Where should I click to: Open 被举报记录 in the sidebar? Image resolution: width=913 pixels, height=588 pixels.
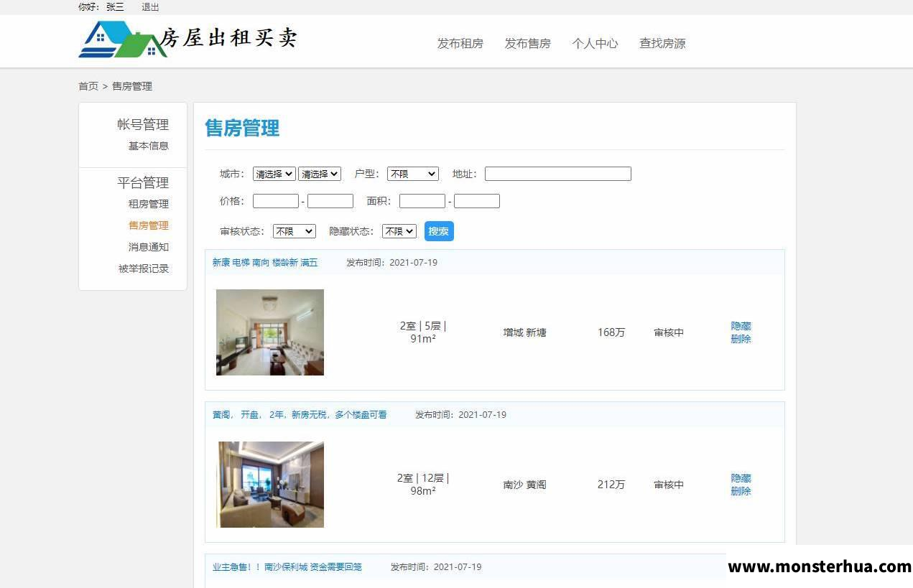click(144, 269)
